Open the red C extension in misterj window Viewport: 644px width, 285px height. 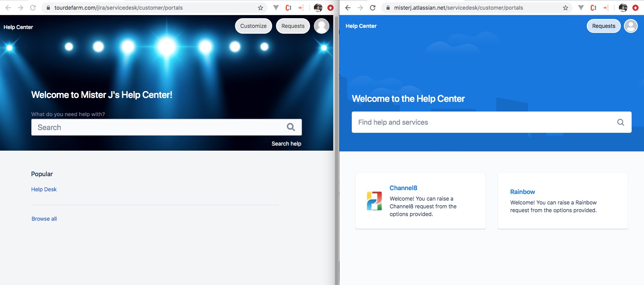(593, 8)
